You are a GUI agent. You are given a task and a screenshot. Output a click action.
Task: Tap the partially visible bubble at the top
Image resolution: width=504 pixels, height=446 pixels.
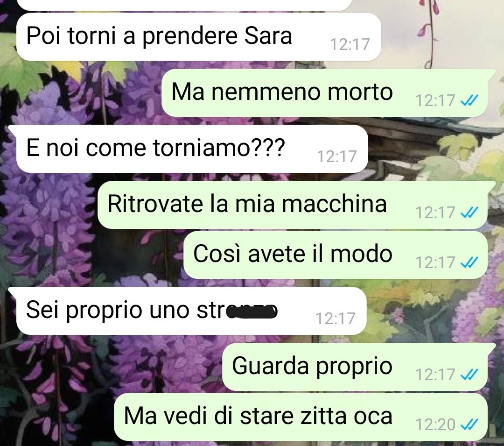click(184, 5)
